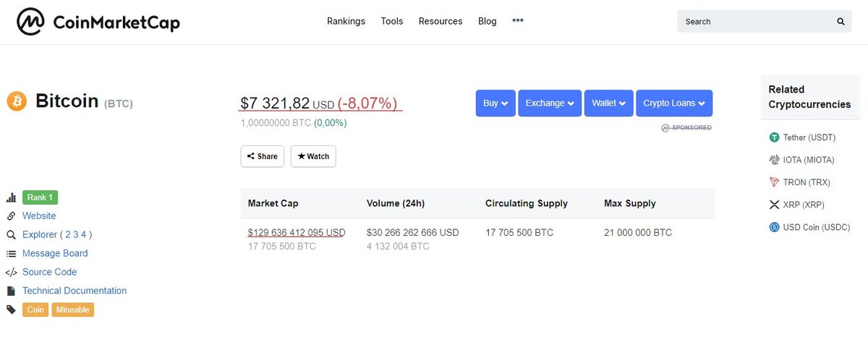Image resolution: width=868 pixels, height=345 pixels.
Task: Click the magnifier icon beside Explorer
Action: (11, 235)
